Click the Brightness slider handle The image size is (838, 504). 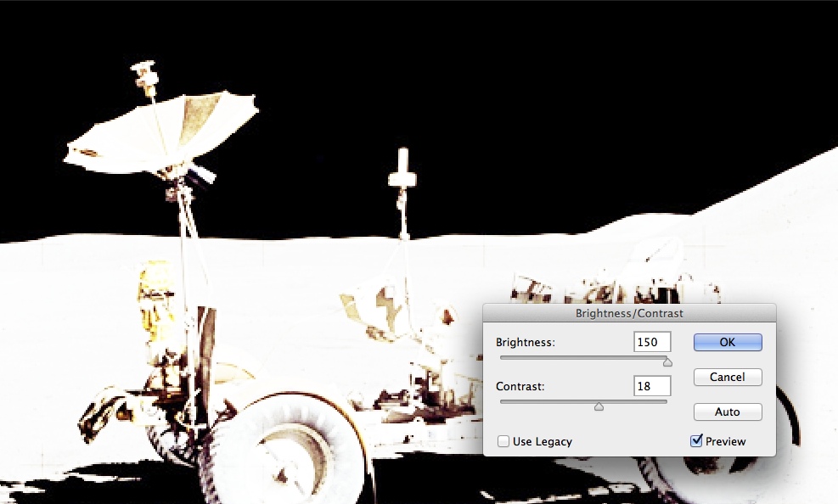tap(667, 361)
